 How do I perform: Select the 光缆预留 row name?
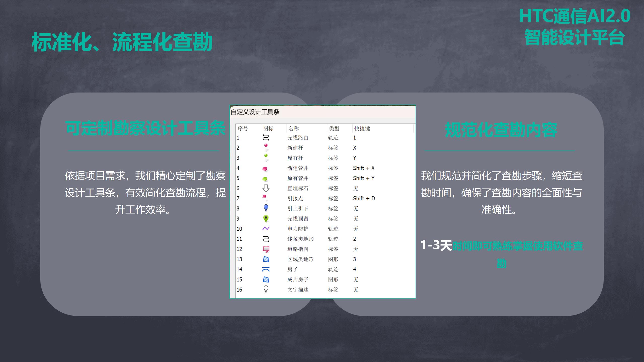(x=298, y=219)
